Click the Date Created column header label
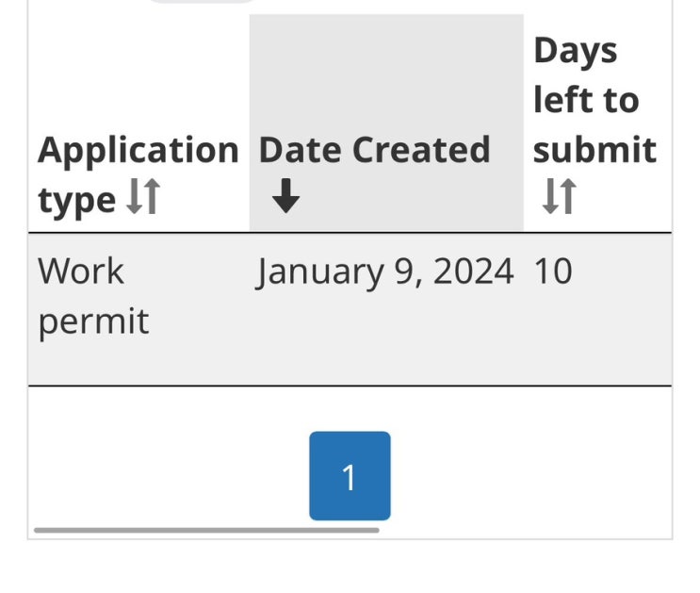The height and width of the screenshot is (593, 700). click(x=374, y=150)
